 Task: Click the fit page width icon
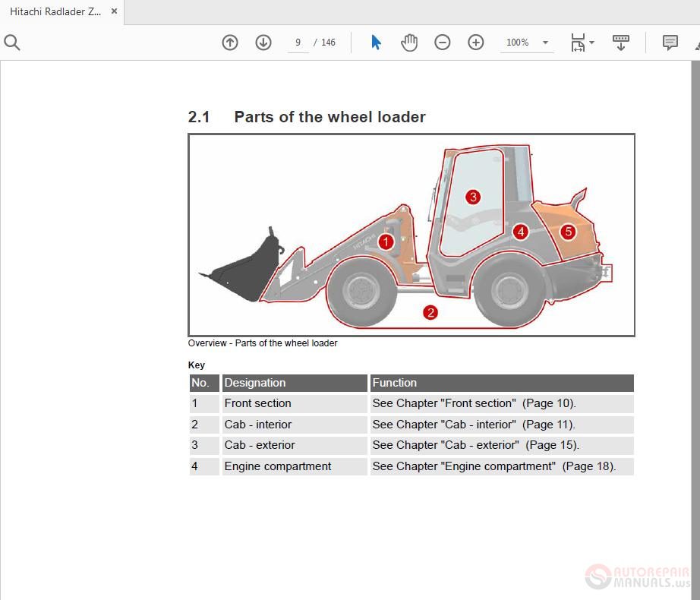(x=578, y=43)
